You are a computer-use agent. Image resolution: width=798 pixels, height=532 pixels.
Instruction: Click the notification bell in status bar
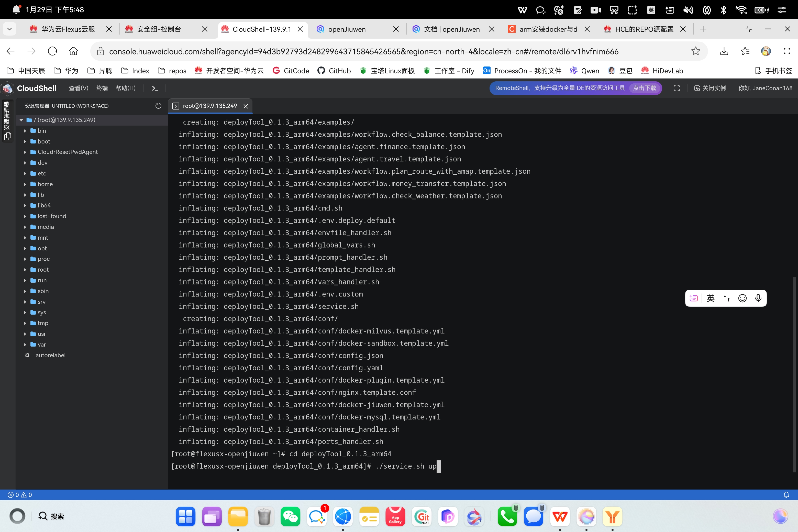tap(786, 495)
